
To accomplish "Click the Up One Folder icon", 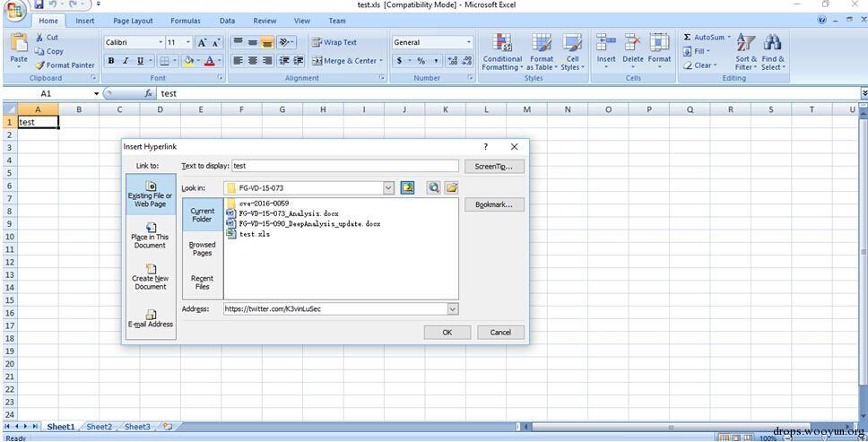I will point(408,188).
